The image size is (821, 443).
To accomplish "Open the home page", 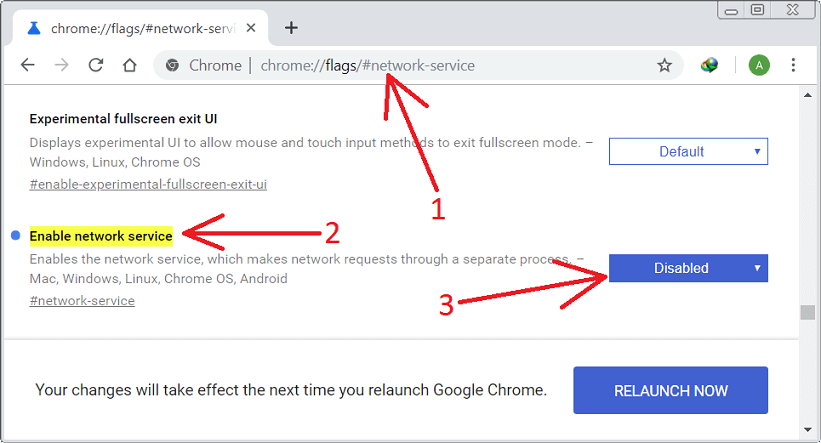I will tap(129, 65).
